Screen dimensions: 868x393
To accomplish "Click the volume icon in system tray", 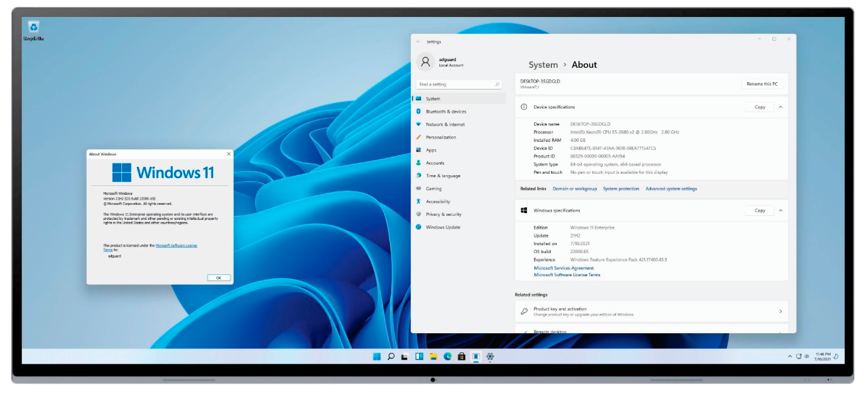I will 806,356.
